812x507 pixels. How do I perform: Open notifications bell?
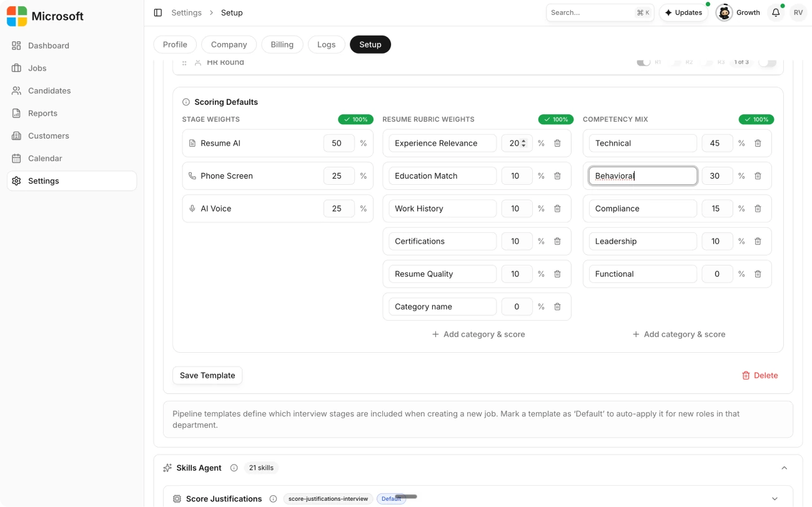[776, 12]
